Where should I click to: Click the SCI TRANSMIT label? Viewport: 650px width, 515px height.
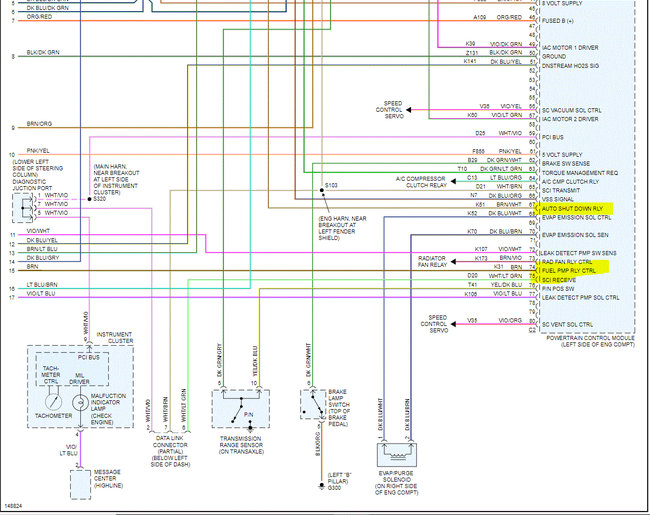[561, 191]
